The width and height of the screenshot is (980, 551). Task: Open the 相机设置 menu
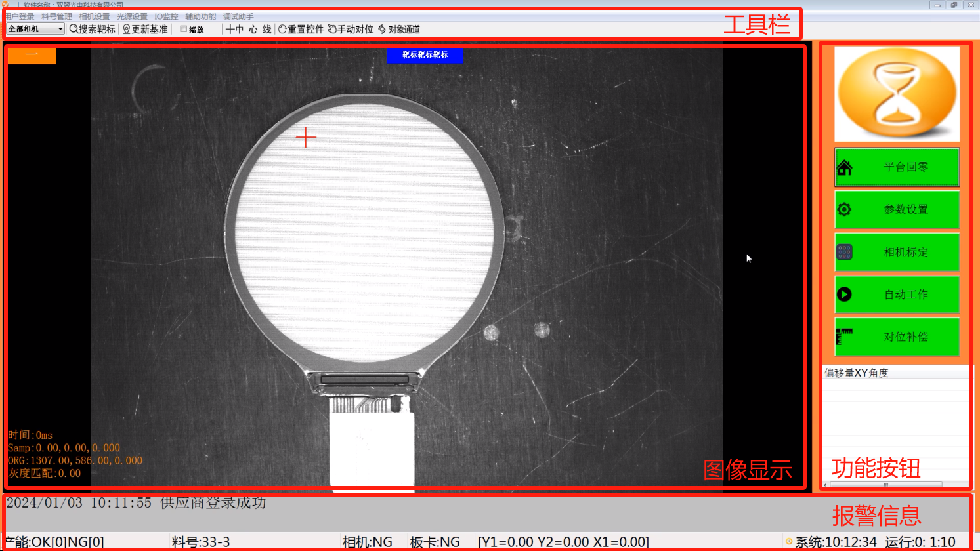coord(95,16)
